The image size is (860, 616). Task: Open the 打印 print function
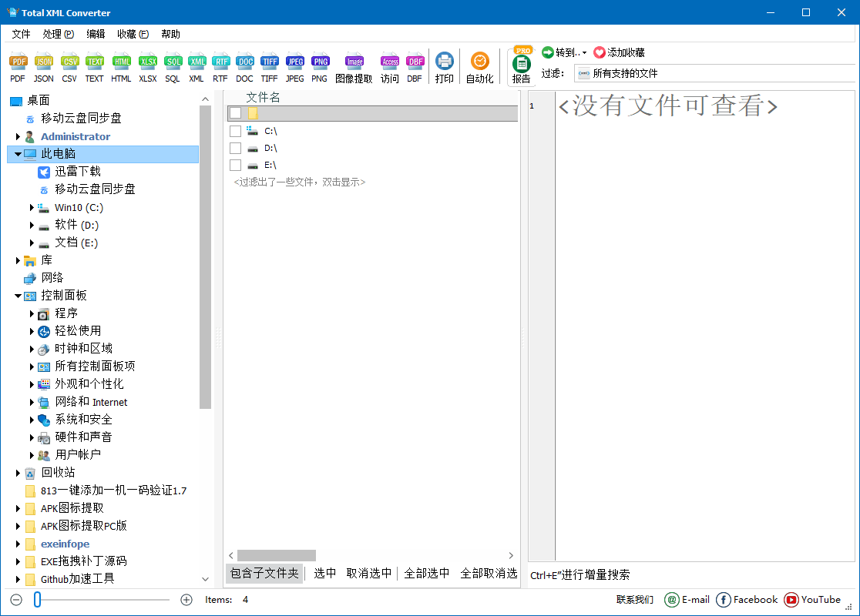click(445, 68)
